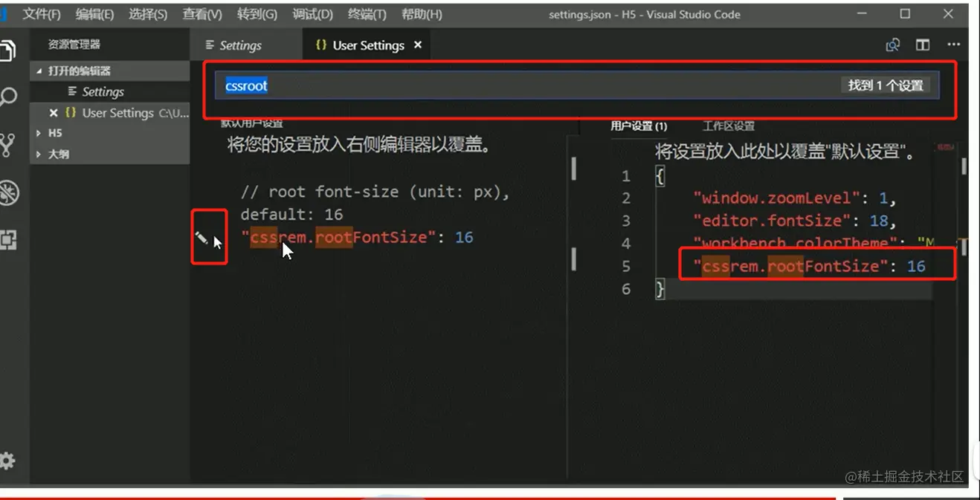Open the 查看(V) menu
This screenshot has width=980, height=500.
pyautogui.click(x=202, y=14)
